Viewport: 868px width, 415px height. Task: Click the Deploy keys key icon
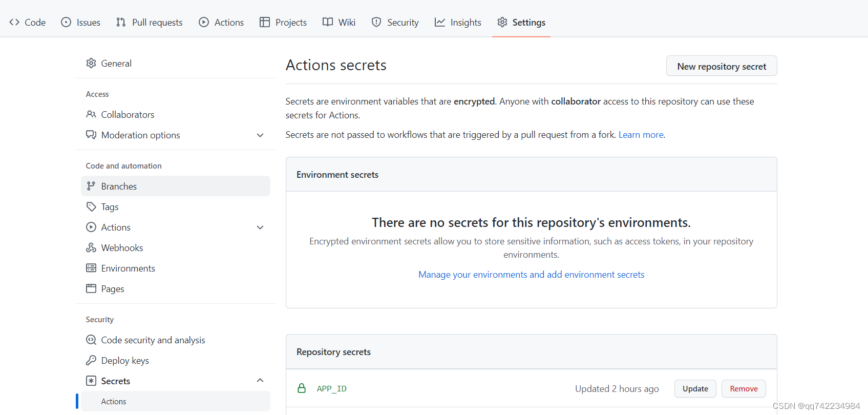click(91, 360)
